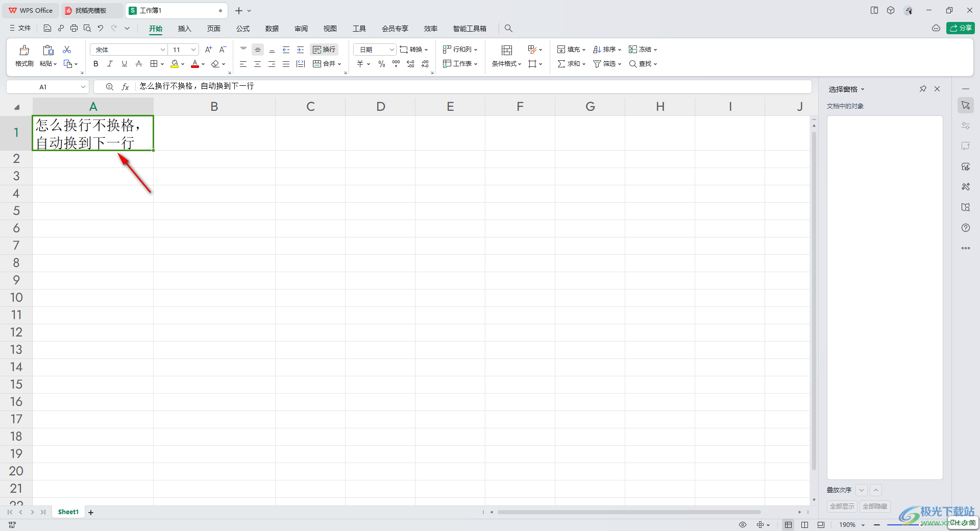Select the Sheet1 tab

tap(68, 512)
